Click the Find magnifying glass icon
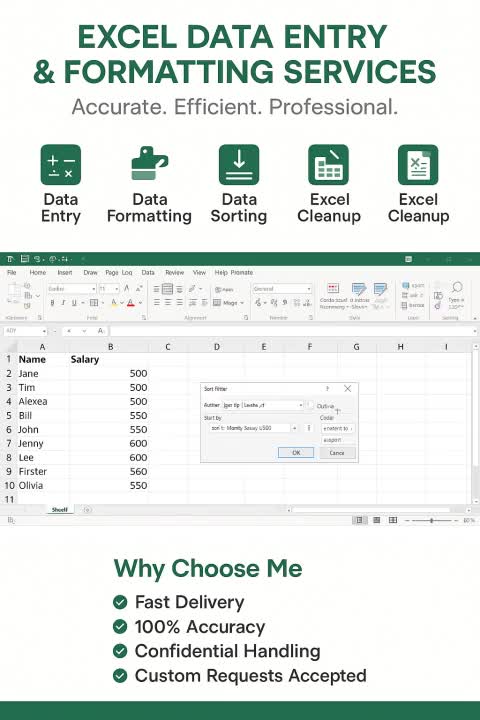This screenshot has height=720, width=480. tap(457, 288)
